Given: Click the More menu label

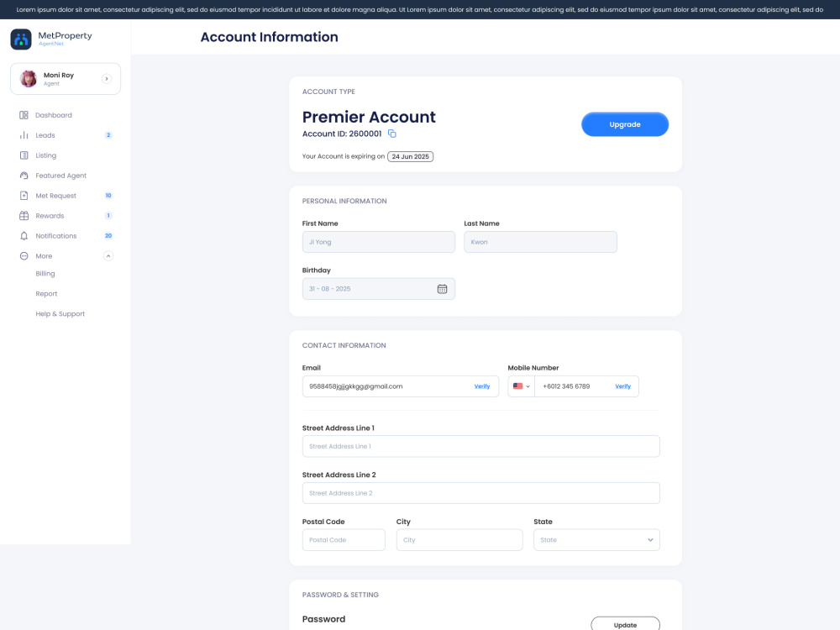Looking at the screenshot, I should tap(44, 256).
